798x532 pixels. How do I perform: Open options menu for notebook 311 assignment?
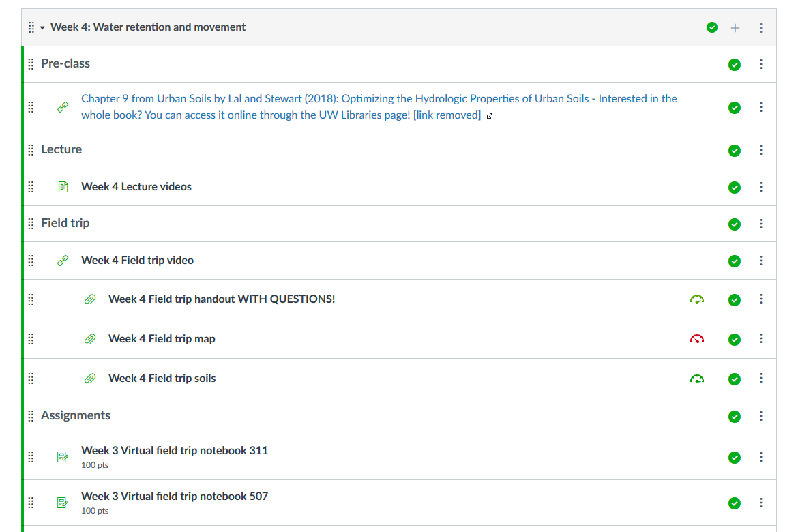point(761,457)
